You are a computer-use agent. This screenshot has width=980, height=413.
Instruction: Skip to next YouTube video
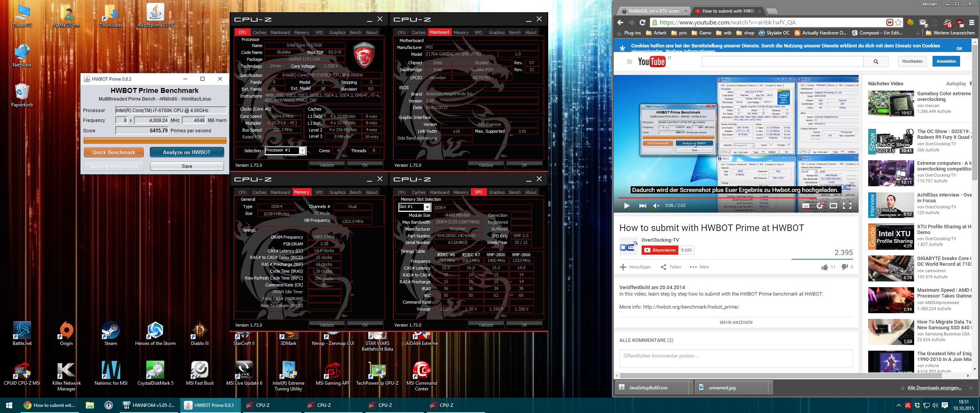coord(642,206)
